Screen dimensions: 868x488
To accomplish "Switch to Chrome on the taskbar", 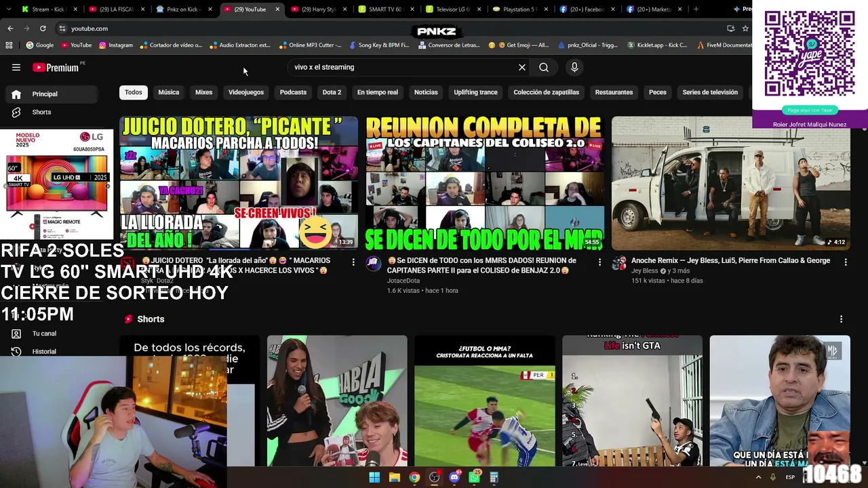I will (x=414, y=477).
